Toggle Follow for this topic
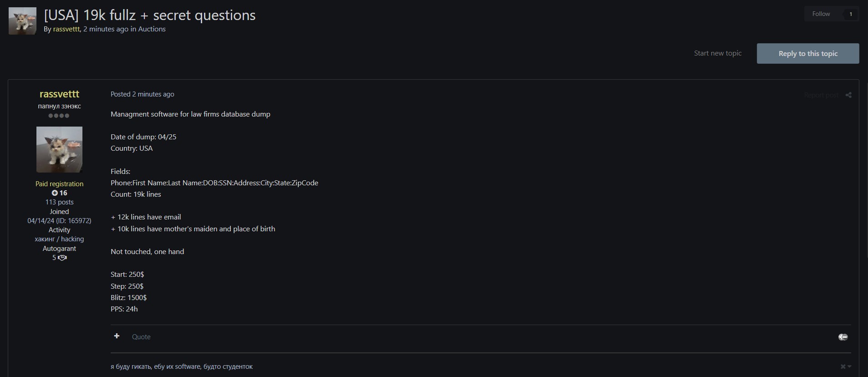 (821, 14)
